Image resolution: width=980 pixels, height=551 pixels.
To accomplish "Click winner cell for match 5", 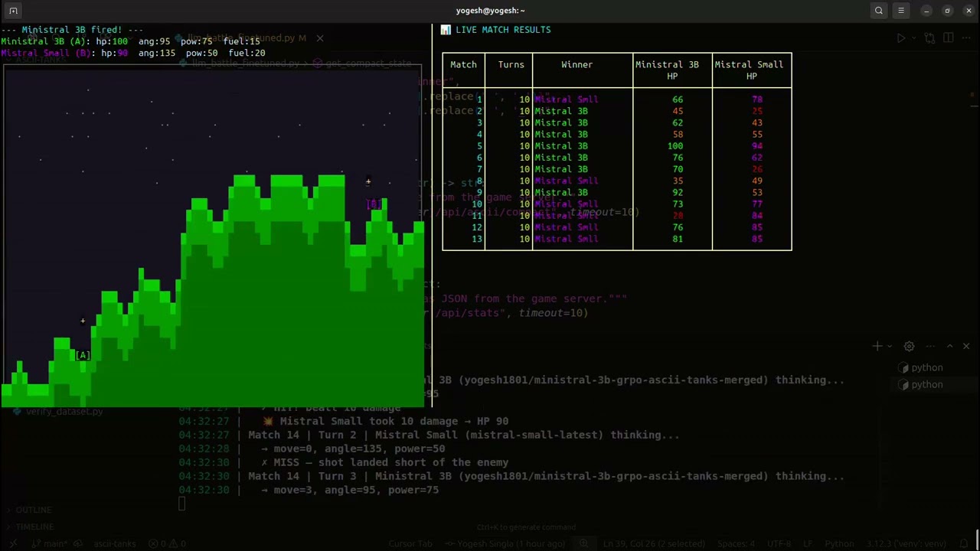I will pyautogui.click(x=561, y=146).
